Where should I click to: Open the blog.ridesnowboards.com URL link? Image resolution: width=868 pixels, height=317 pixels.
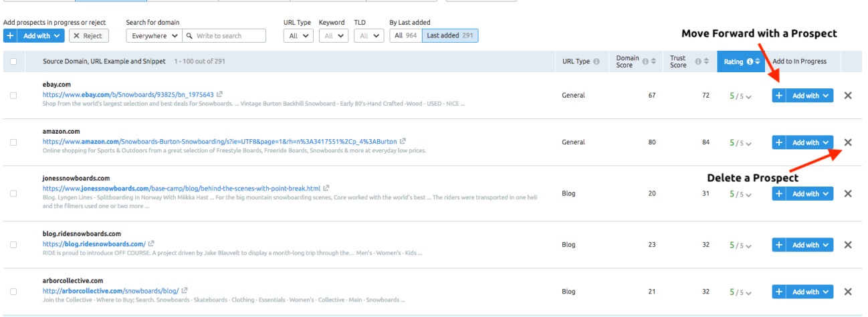point(94,245)
